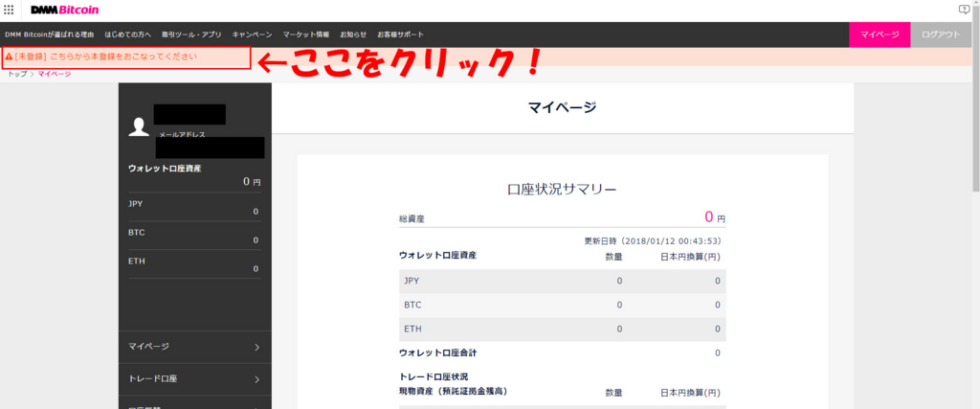980x409 pixels.
Task: Click BTC balance row in sidebar
Action: click(x=193, y=237)
